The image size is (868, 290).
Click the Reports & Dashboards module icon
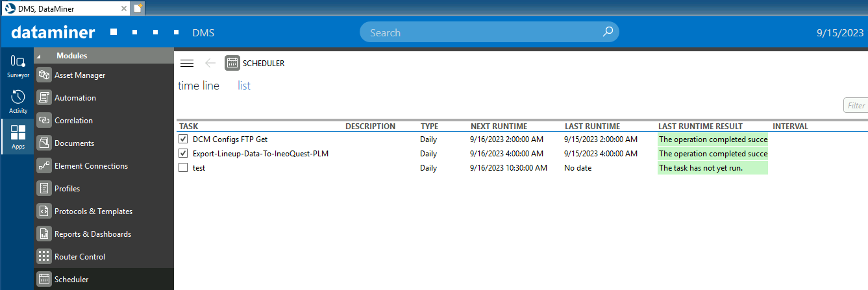44,234
